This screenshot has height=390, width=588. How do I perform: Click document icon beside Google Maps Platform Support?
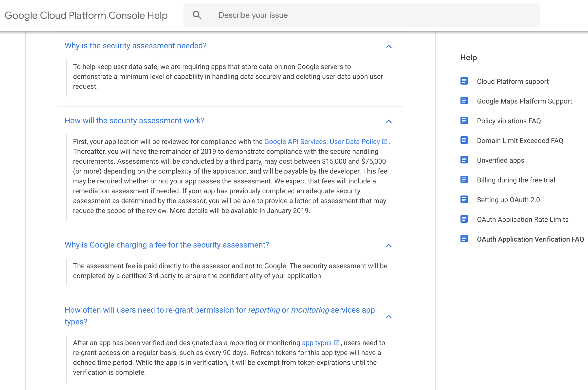pyautogui.click(x=464, y=101)
